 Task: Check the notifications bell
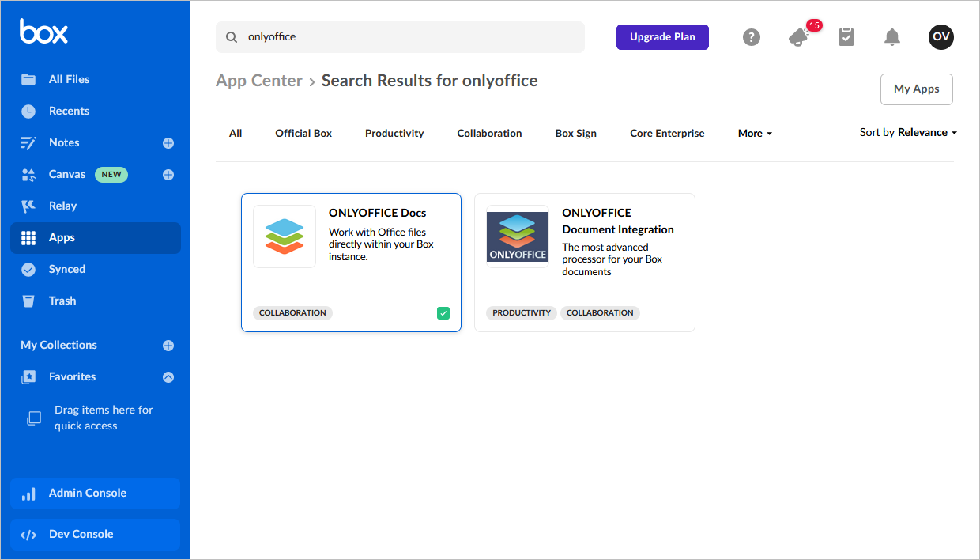click(x=892, y=36)
